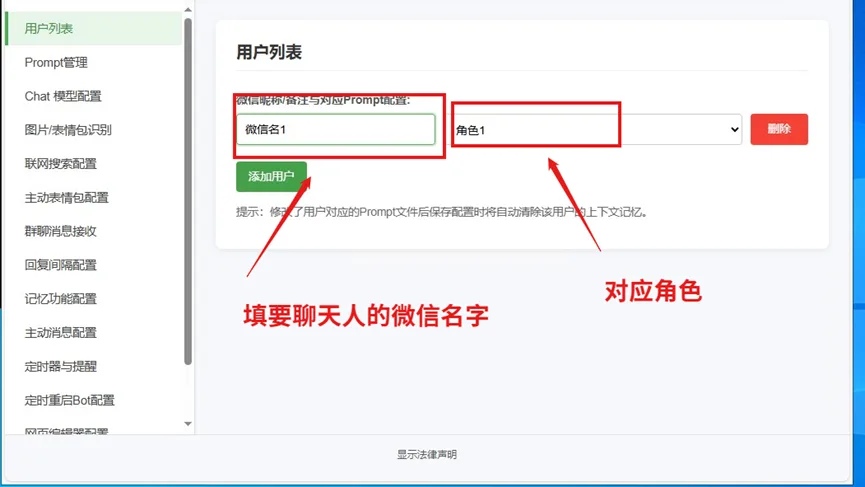
Task: Open the 用户列表 sidebar item
Action: 93,29
